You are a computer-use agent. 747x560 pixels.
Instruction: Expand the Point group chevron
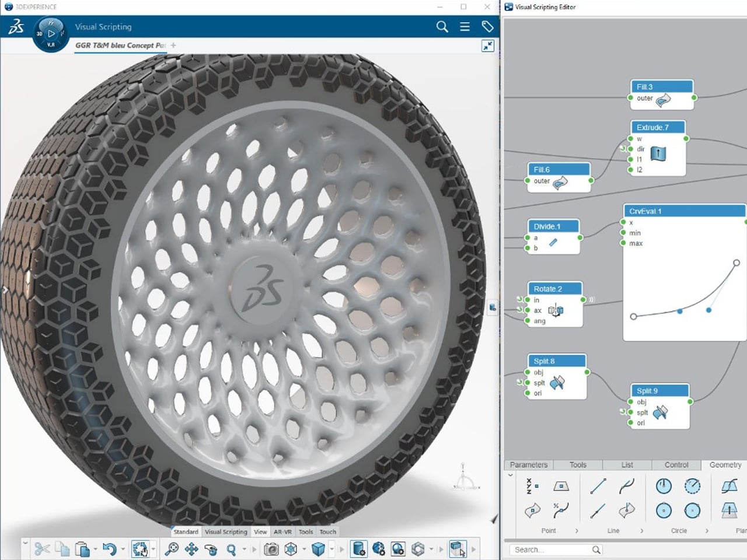577,531
